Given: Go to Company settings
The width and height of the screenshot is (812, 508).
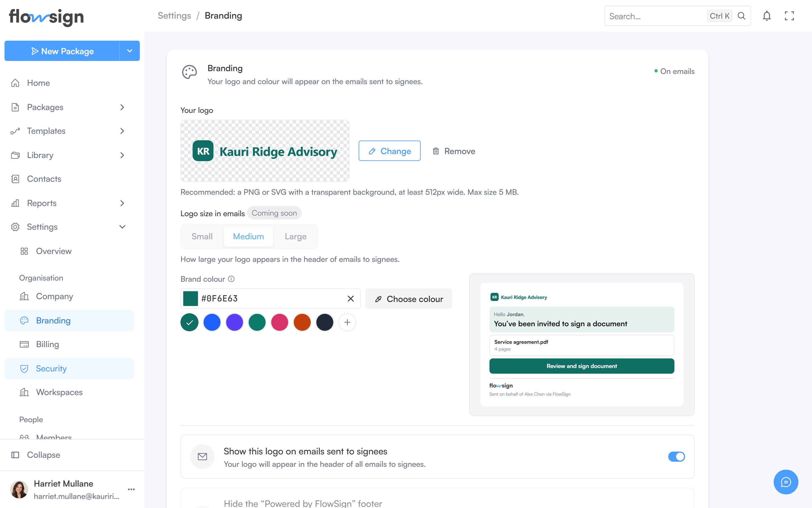Looking at the screenshot, I should point(69,296).
